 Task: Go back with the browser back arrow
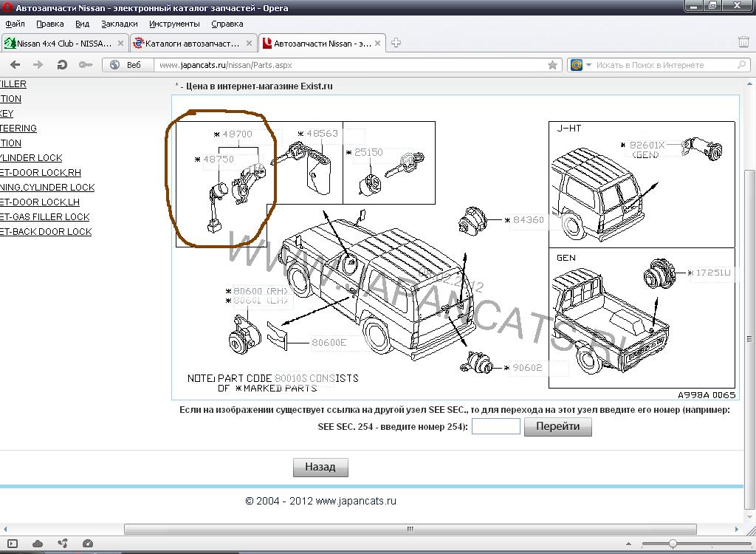click(x=15, y=65)
